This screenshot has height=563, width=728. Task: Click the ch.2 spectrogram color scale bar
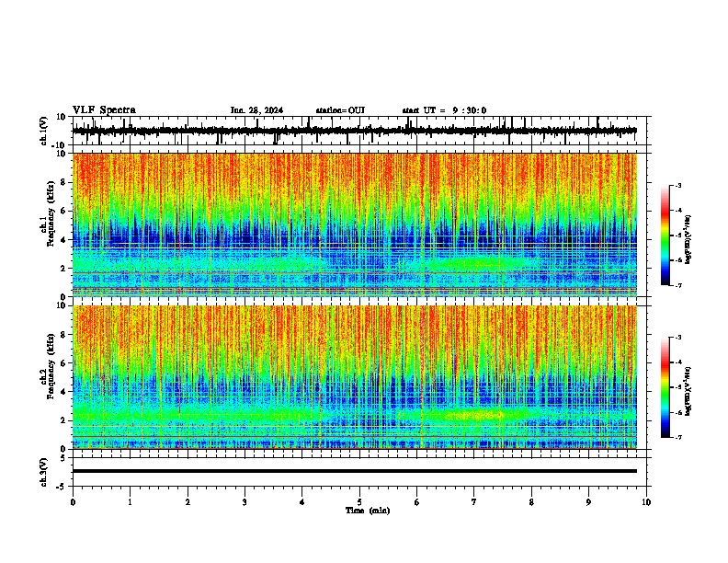(x=665, y=387)
